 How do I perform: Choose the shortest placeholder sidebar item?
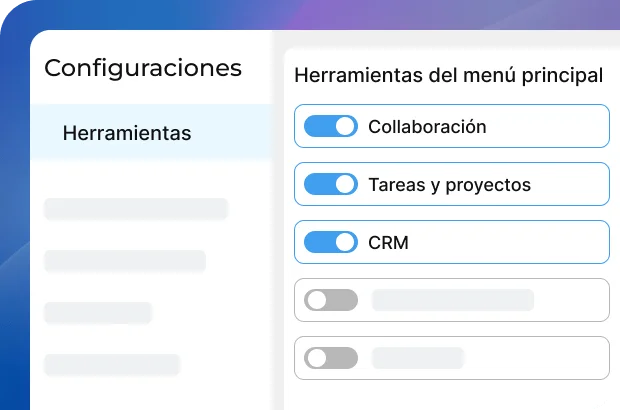point(98,313)
